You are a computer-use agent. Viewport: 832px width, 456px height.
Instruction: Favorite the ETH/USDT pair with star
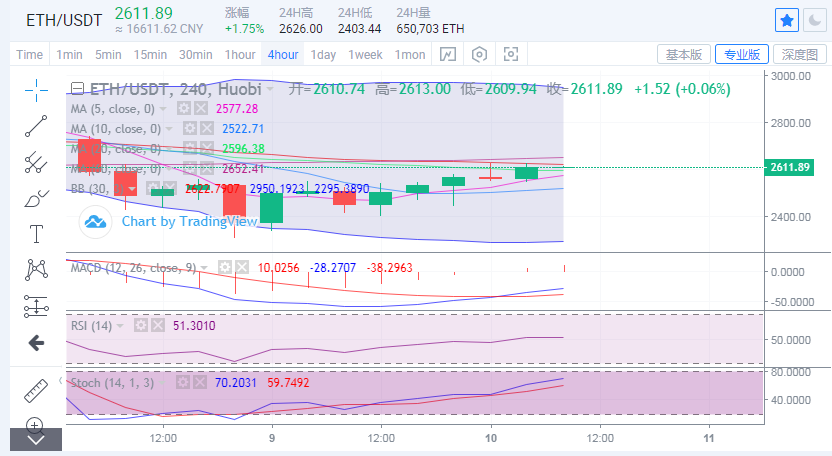pyautogui.click(x=787, y=21)
